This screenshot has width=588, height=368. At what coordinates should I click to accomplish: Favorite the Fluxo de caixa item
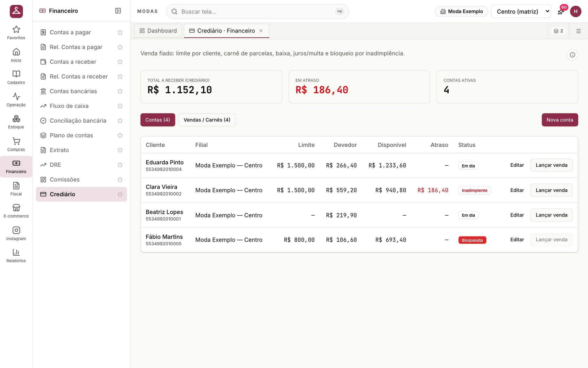[120, 106]
